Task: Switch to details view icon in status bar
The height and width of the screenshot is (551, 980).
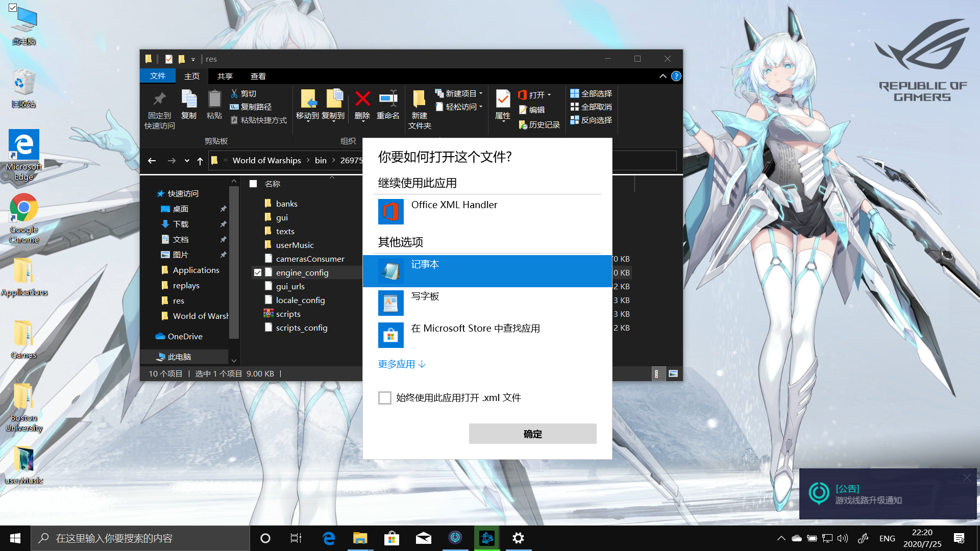Action: click(x=658, y=373)
